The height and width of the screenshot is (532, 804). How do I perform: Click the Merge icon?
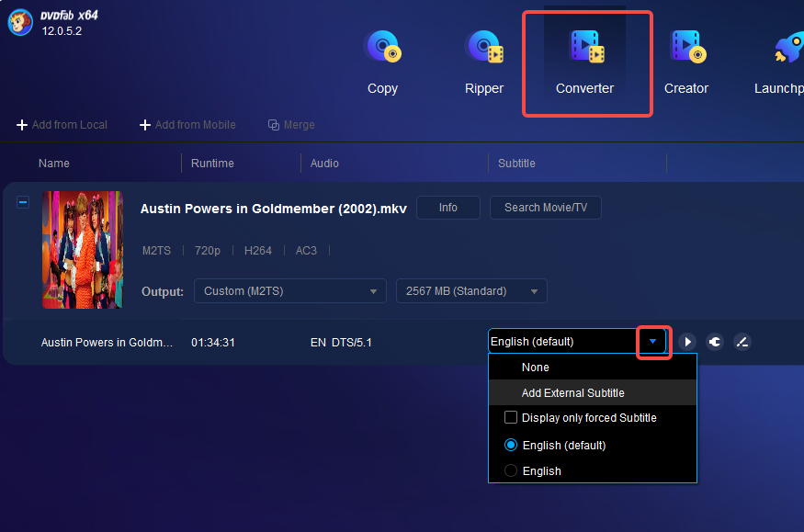274,125
